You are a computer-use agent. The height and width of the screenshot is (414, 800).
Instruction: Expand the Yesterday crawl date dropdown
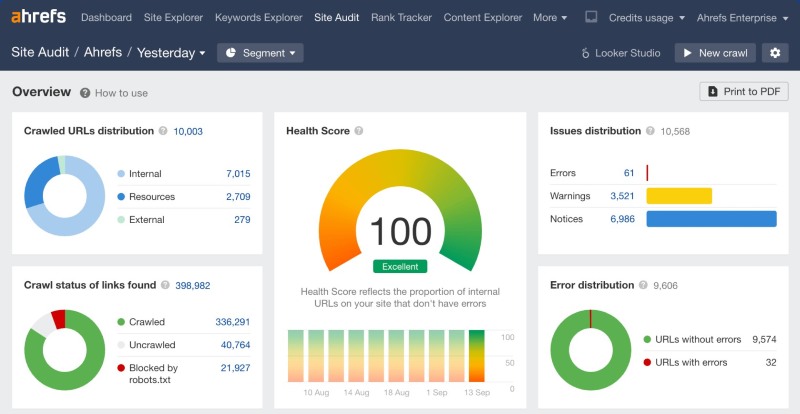pos(171,53)
